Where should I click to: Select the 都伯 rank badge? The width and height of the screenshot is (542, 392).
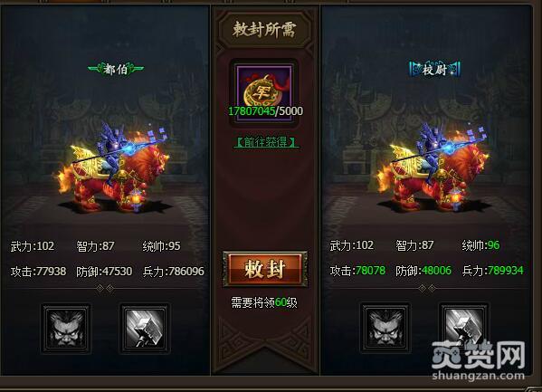(116, 69)
